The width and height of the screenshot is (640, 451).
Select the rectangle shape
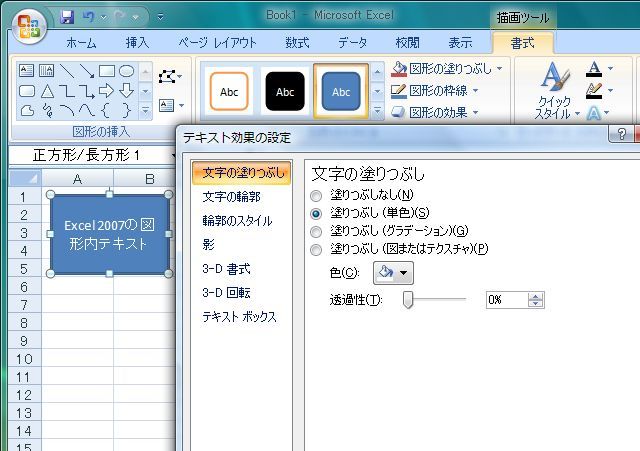click(107, 71)
